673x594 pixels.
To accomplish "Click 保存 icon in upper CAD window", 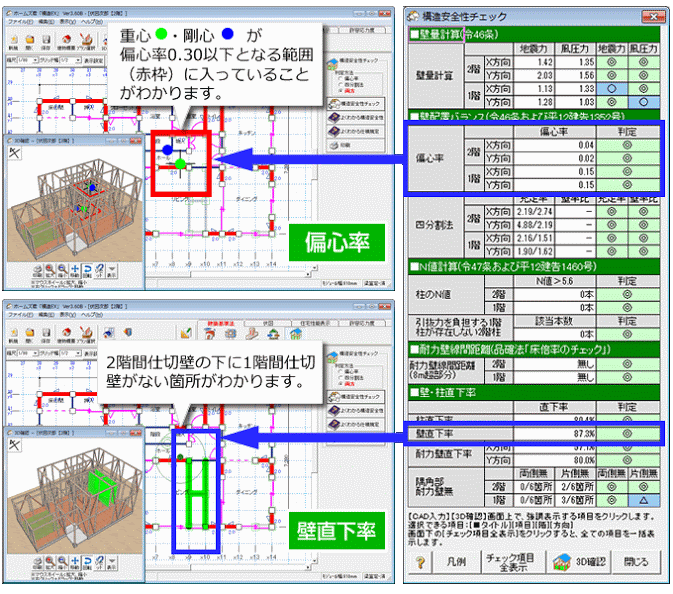I will 45,42.
